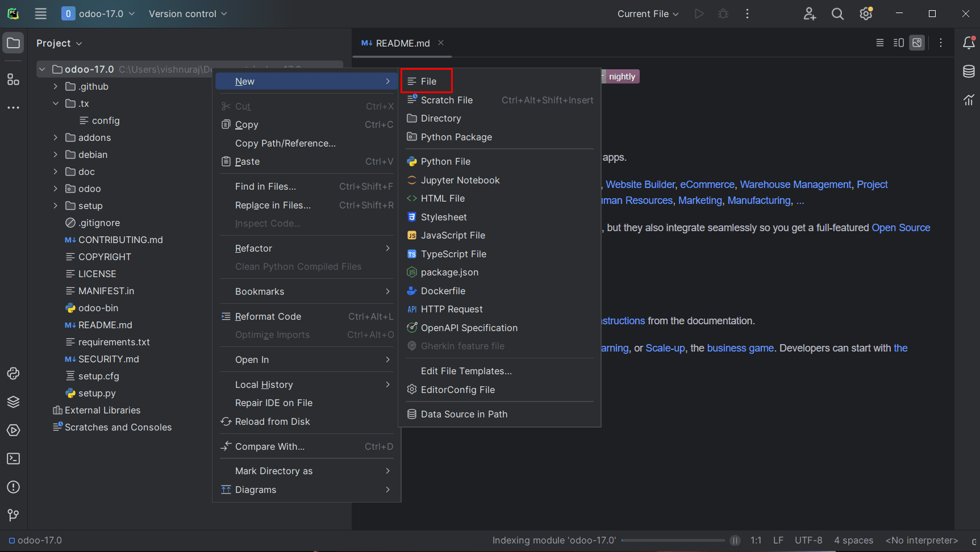The width and height of the screenshot is (980, 552).
Task: Open the Website Builder link
Action: 640,185
